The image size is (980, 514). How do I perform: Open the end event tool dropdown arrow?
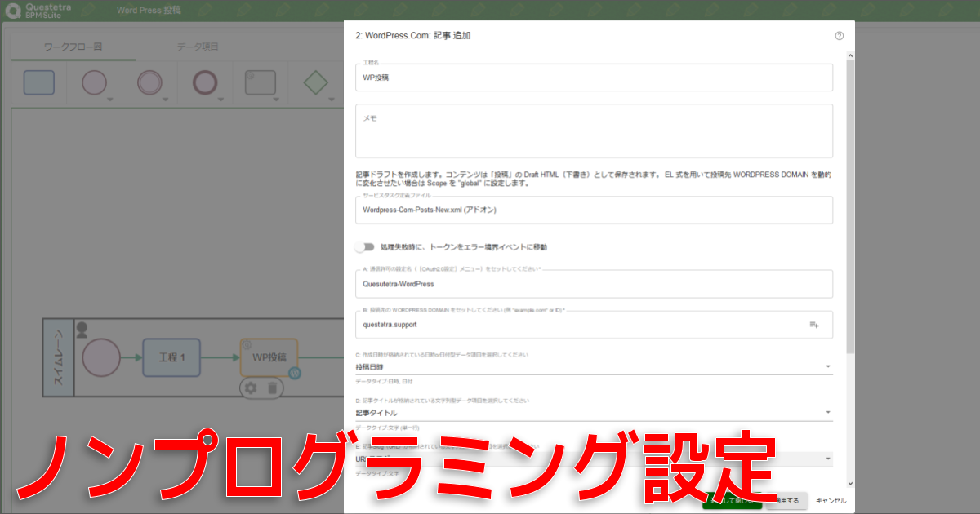[x=219, y=100]
